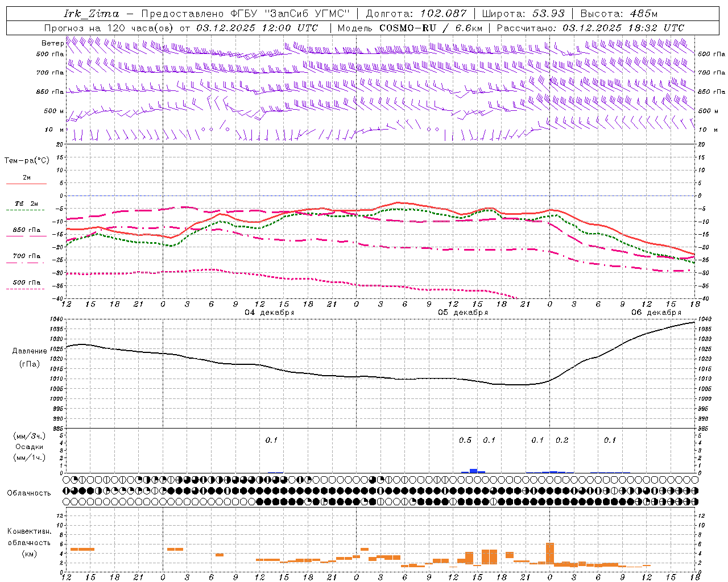Click the 0.5 precipitation amount value
Screen dimensions: 728x582
pos(465,440)
